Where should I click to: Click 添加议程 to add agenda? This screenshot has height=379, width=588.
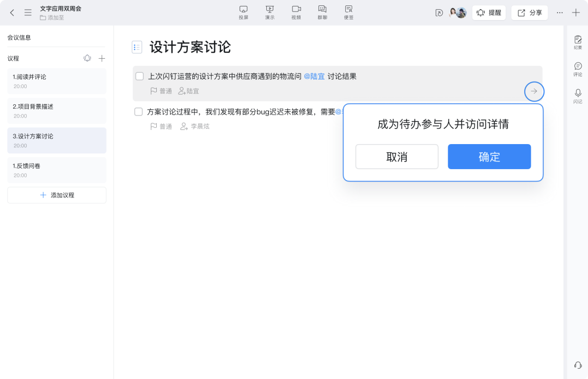pos(57,195)
